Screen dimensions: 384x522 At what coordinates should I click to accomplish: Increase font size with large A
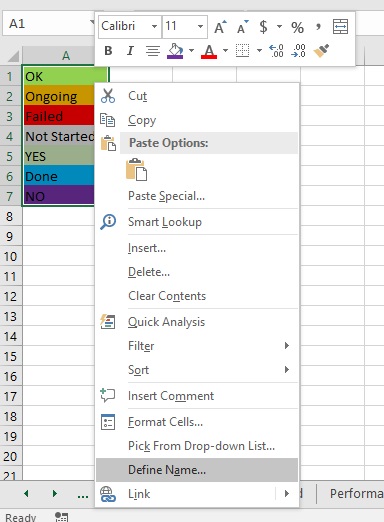(220, 27)
